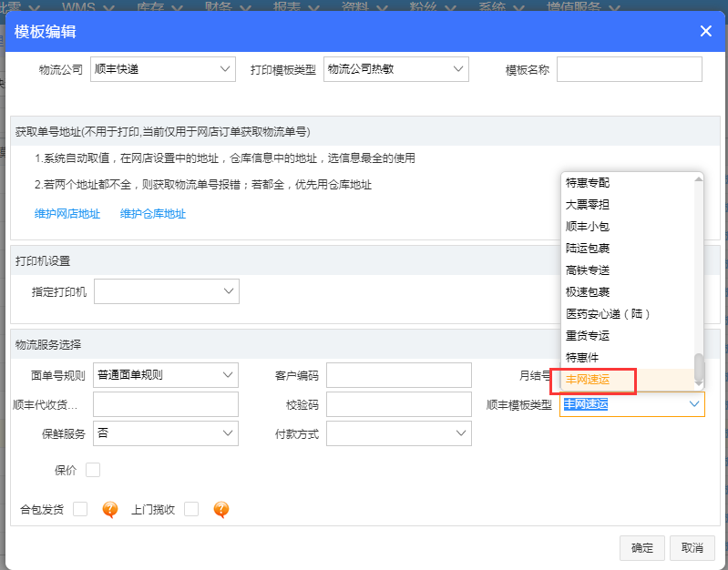Close the 模板编辑 dialog with X
The width and height of the screenshot is (728, 570).
click(x=706, y=31)
